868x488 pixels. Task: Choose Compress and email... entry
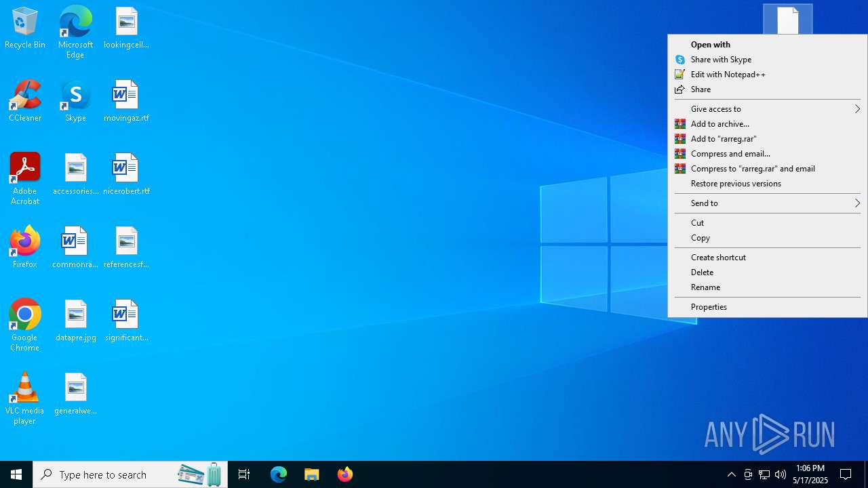(768, 154)
